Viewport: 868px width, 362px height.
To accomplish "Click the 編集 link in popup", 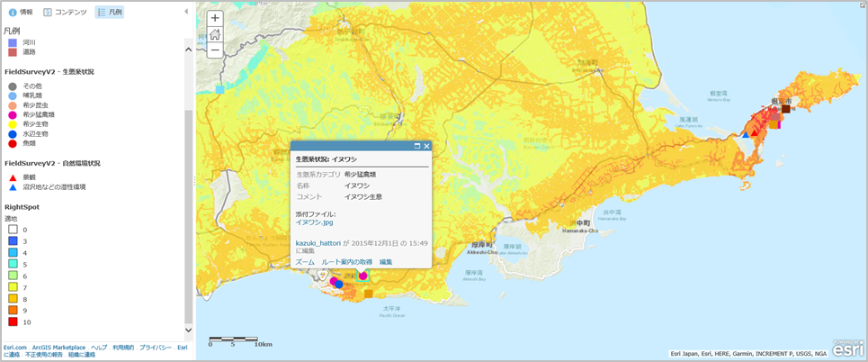I will pos(386,261).
